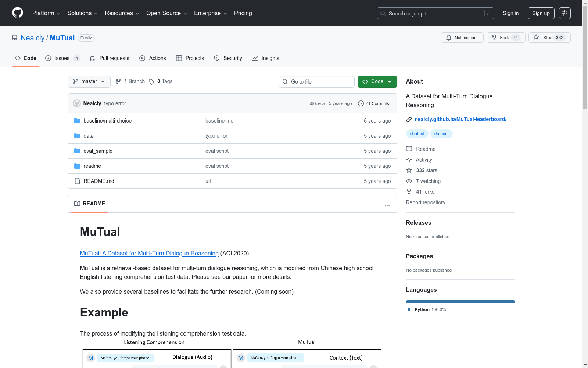
Task: Click the fork icon next to 41 forks
Action: click(409, 192)
